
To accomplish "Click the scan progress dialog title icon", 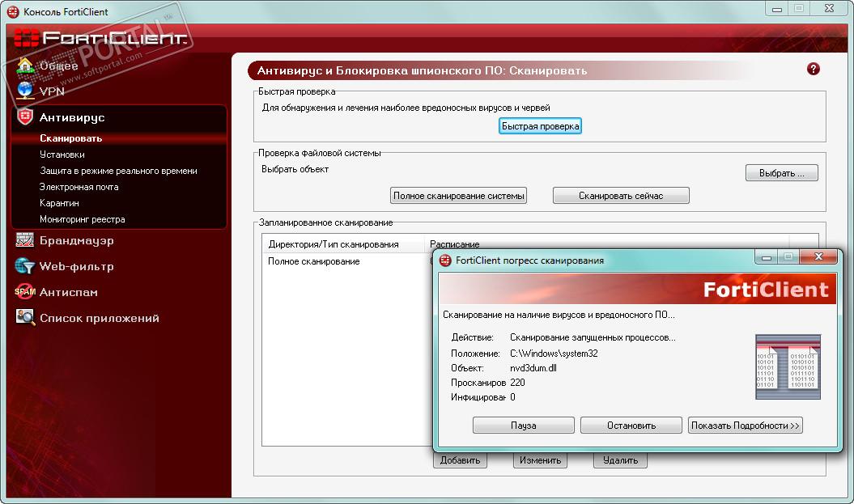I will [445, 260].
